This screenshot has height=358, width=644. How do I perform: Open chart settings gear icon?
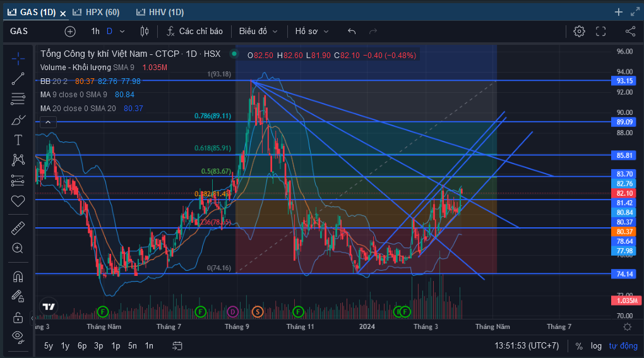point(579,31)
